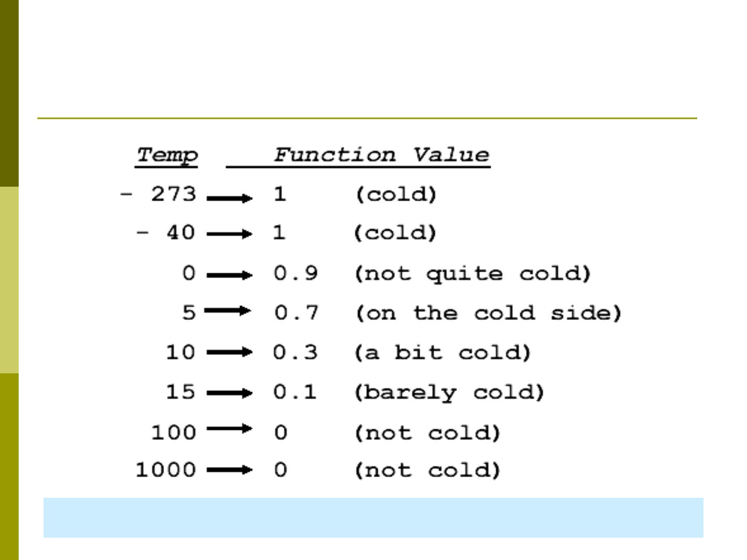The width and height of the screenshot is (747, 560).
Task: Click the dark olive block in the sidebar
Action: coord(9,93)
